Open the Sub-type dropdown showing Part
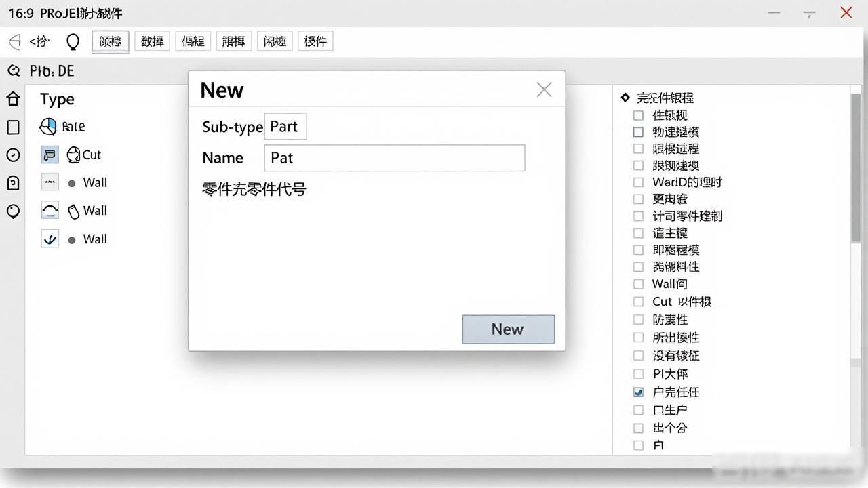Screen dimensions: 868x488 pos(285,127)
